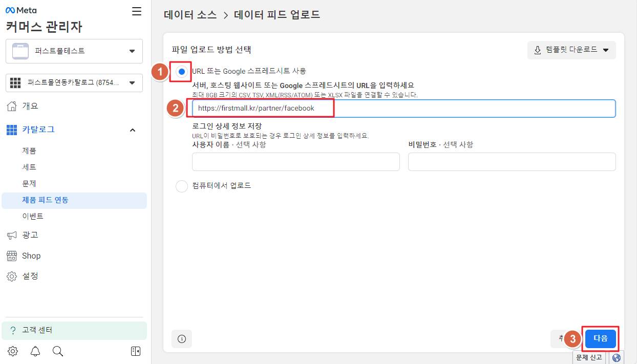The image size is (637, 364).
Task: Open the notifications bell icon
Action: 35,351
